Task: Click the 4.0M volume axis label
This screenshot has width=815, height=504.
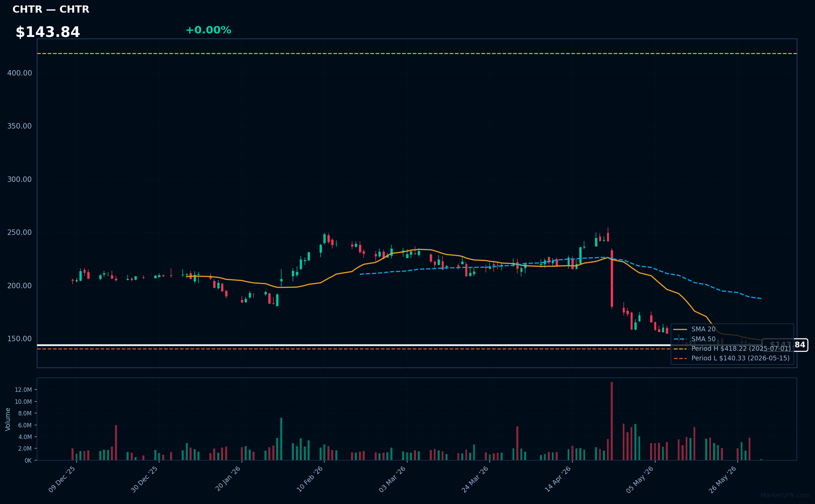Action: click(25, 437)
